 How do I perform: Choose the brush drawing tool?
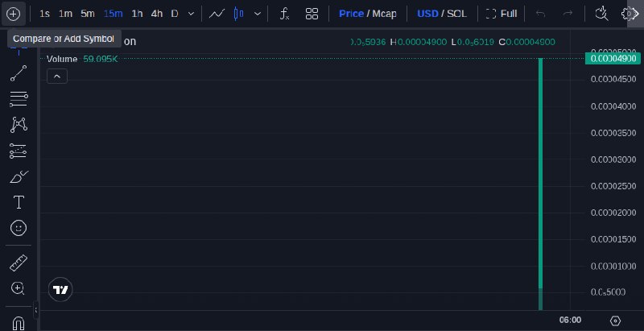click(x=19, y=176)
